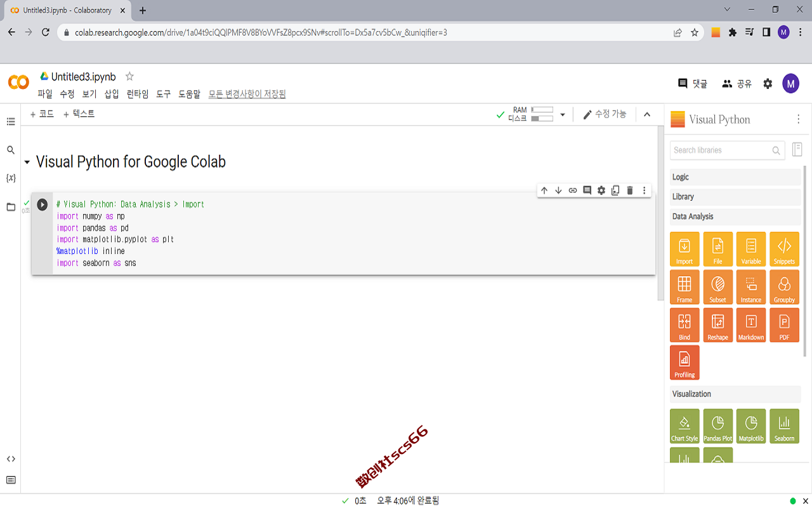
Task: Run the import code cell
Action: pos(42,204)
